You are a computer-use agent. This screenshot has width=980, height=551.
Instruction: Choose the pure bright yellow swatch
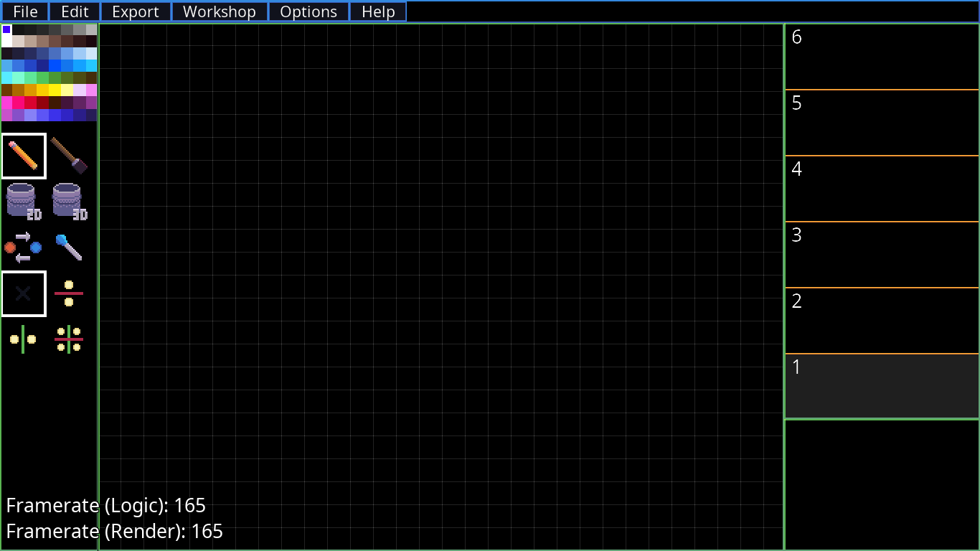[55, 90]
